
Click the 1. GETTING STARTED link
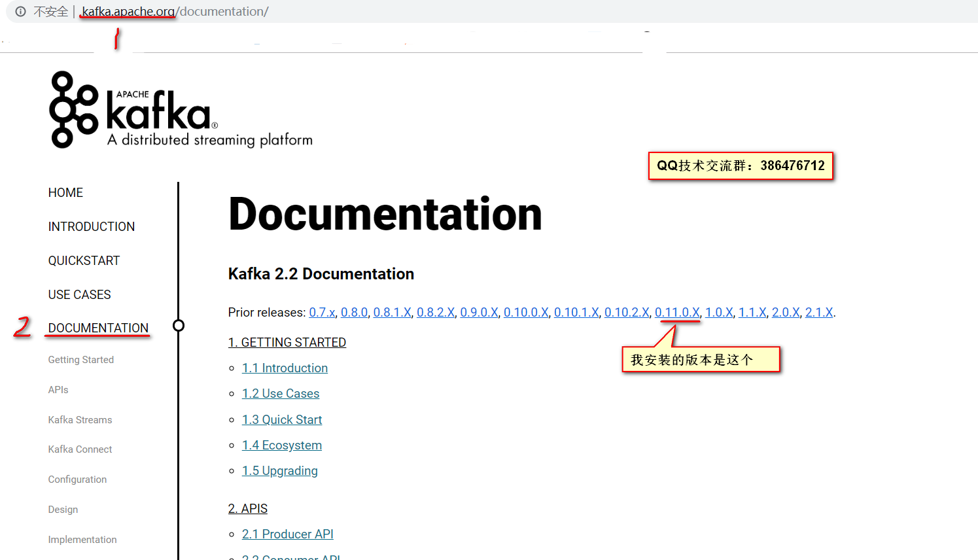click(x=287, y=342)
